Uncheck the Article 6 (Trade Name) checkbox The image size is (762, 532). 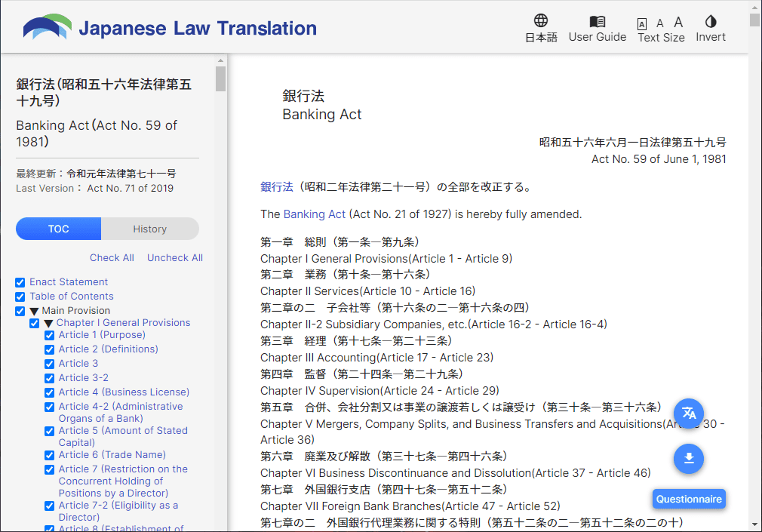click(49, 456)
